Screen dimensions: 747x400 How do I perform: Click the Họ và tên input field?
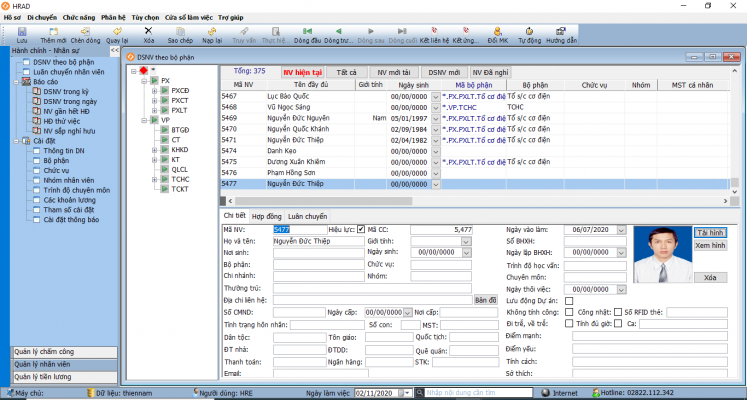tap(319, 241)
